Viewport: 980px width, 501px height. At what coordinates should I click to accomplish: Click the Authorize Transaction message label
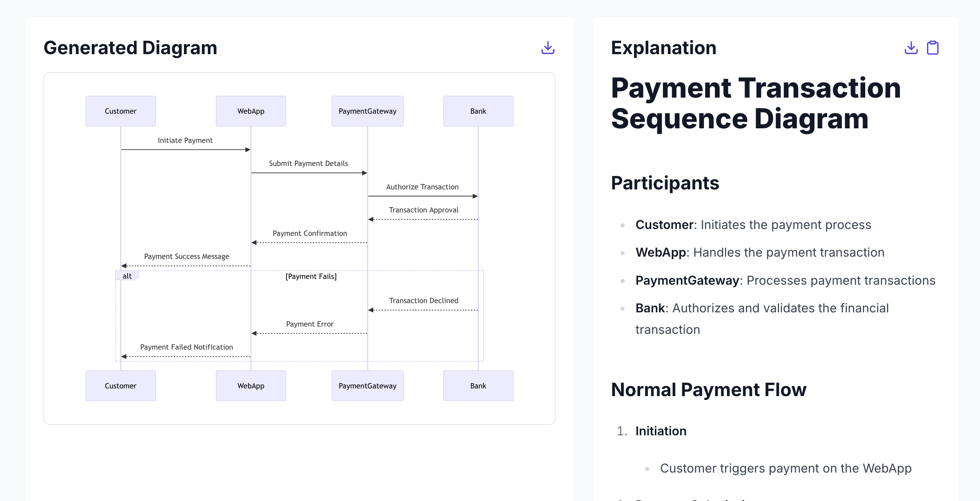[422, 187]
